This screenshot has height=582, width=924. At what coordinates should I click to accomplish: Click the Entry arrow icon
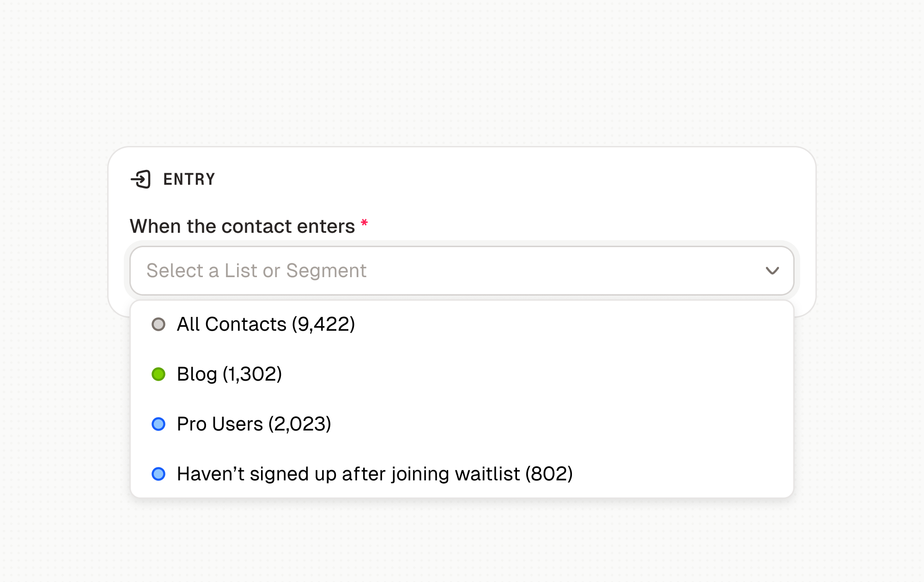click(x=141, y=179)
